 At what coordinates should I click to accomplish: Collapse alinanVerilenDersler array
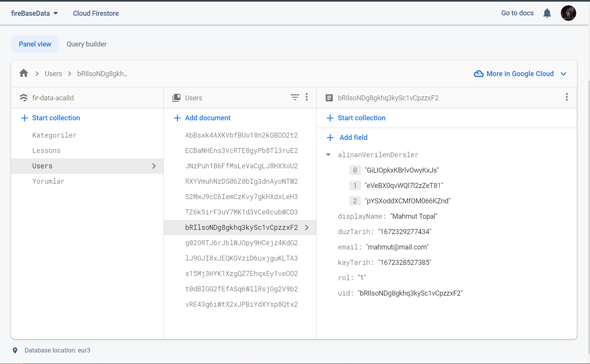click(x=328, y=155)
